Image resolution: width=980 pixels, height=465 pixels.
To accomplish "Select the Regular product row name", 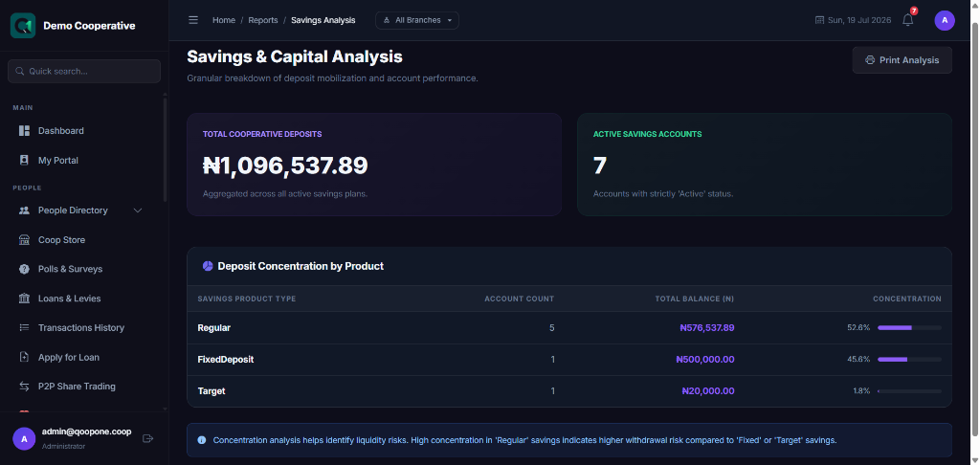I will click(214, 327).
